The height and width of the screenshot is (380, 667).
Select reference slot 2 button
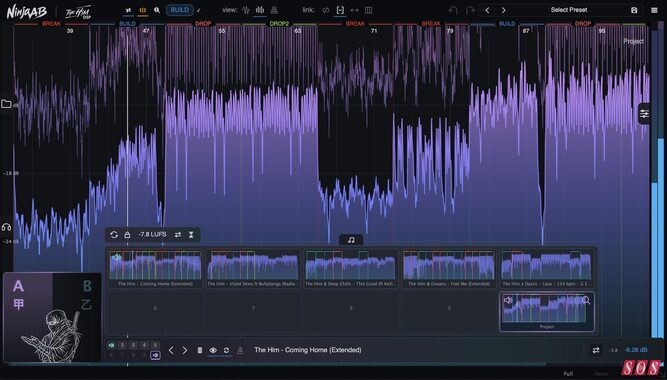(x=122, y=345)
